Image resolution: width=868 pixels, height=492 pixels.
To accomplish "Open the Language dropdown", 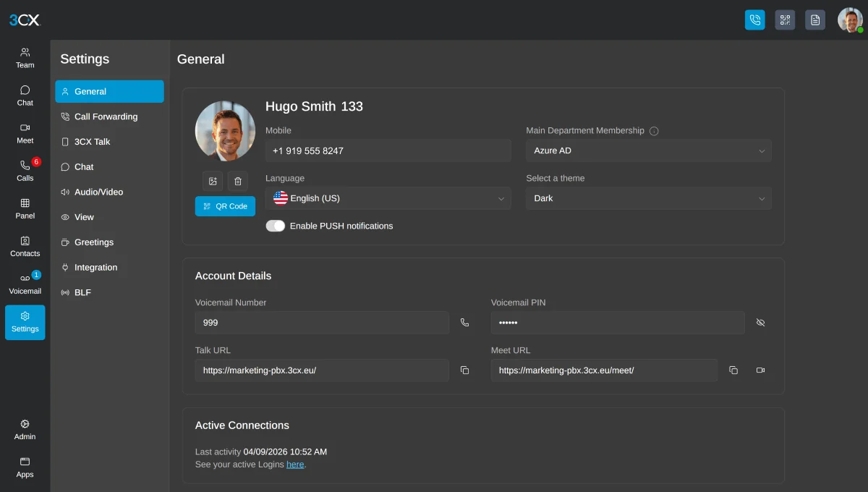I will 388,198.
